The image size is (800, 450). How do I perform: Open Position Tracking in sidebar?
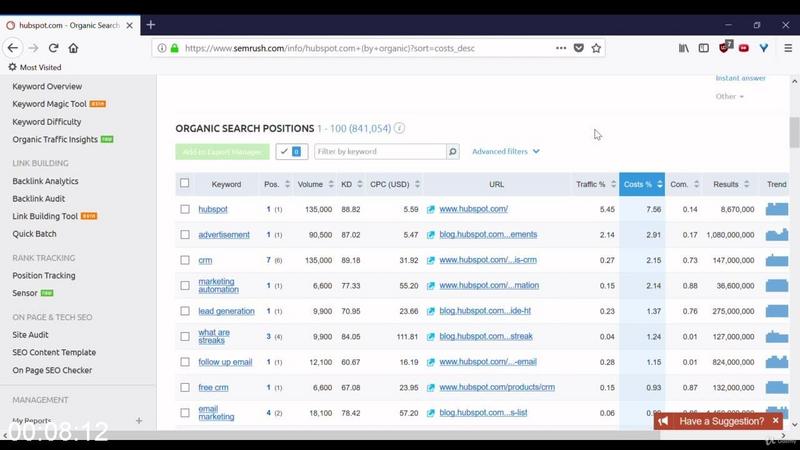pyautogui.click(x=44, y=276)
